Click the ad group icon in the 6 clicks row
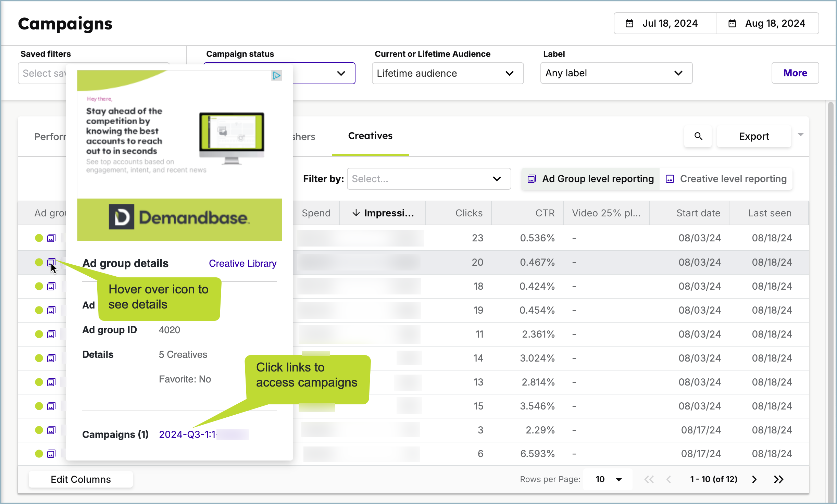Image resolution: width=837 pixels, height=504 pixels. (x=51, y=454)
